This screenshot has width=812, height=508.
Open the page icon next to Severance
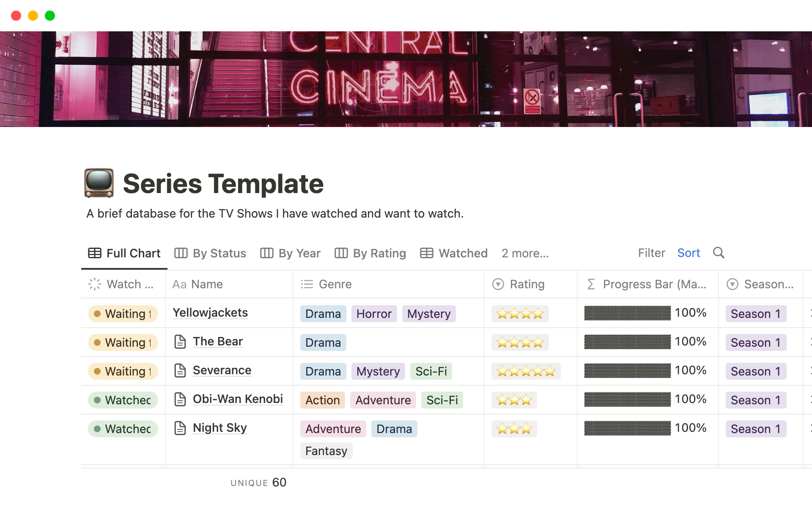coord(180,370)
